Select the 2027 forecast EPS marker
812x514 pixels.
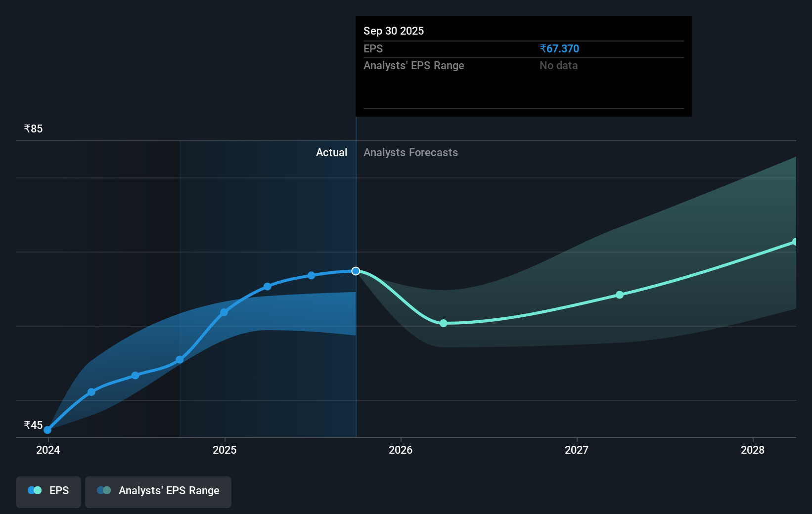619,295
